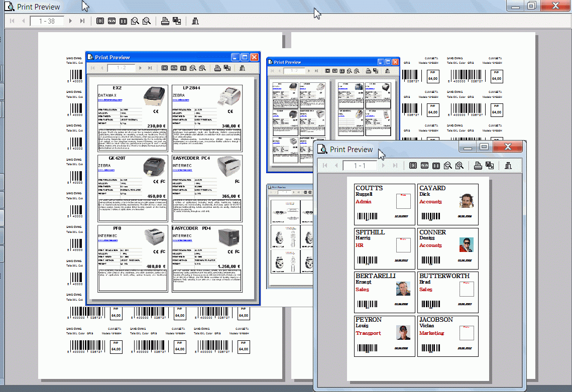Close preview icon in the 1 - 38 toolbar
Screen dimensions: 572x392
[195, 21]
